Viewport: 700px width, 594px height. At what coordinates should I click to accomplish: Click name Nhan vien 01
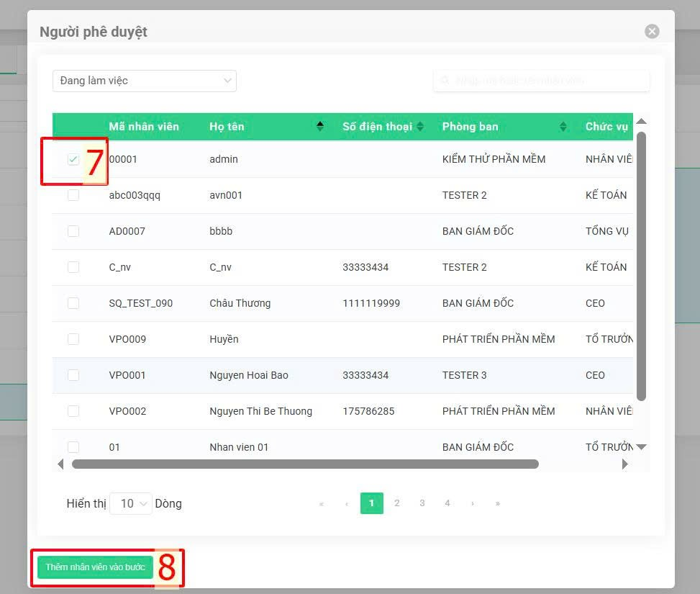point(239,447)
